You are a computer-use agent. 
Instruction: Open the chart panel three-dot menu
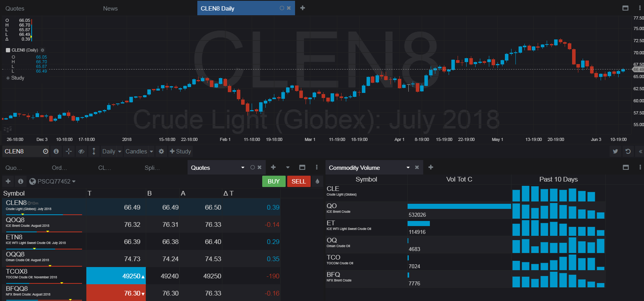[x=640, y=8]
